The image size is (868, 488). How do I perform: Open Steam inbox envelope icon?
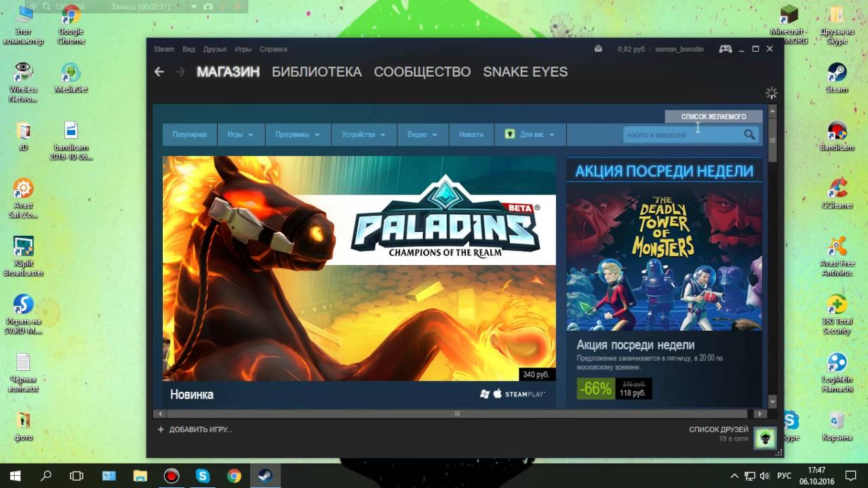tap(598, 49)
